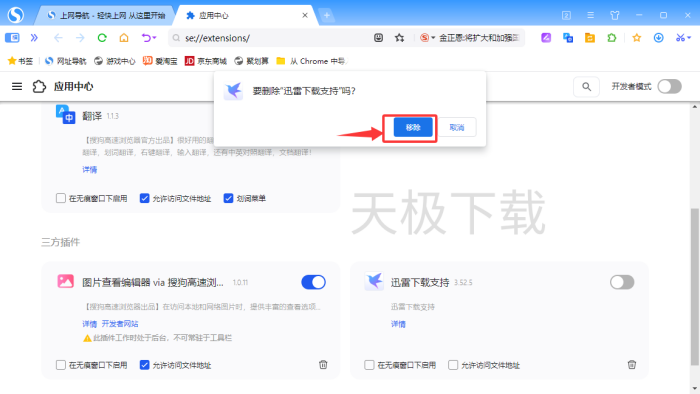
Task: Open favorites with yellow star toolbar icon
Action: [x=637, y=38]
